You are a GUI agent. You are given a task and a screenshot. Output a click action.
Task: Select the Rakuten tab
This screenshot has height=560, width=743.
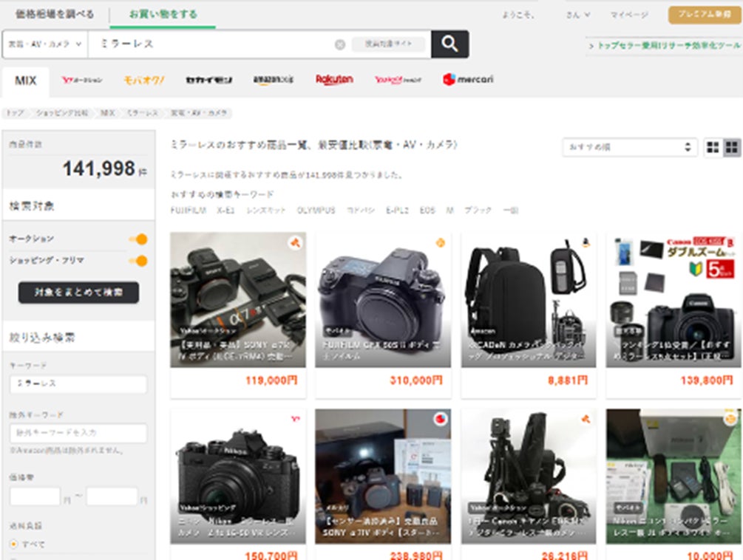[x=334, y=80]
